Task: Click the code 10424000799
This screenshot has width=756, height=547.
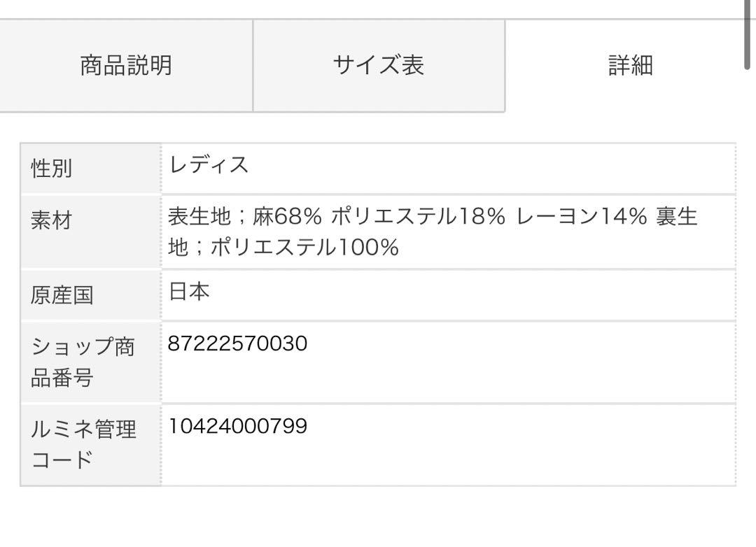Action: tap(237, 426)
